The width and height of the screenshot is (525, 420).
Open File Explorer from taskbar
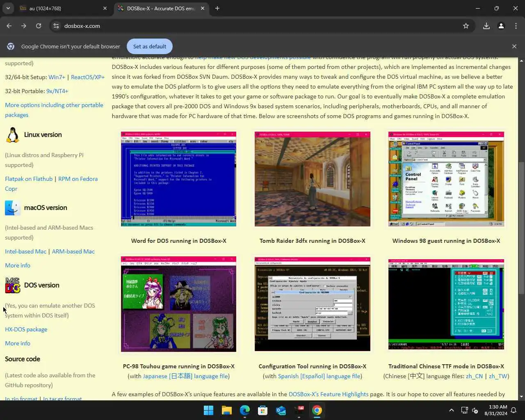(226, 410)
